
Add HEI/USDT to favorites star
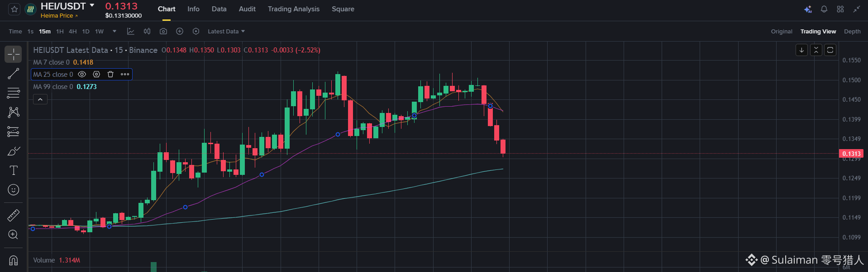click(14, 9)
